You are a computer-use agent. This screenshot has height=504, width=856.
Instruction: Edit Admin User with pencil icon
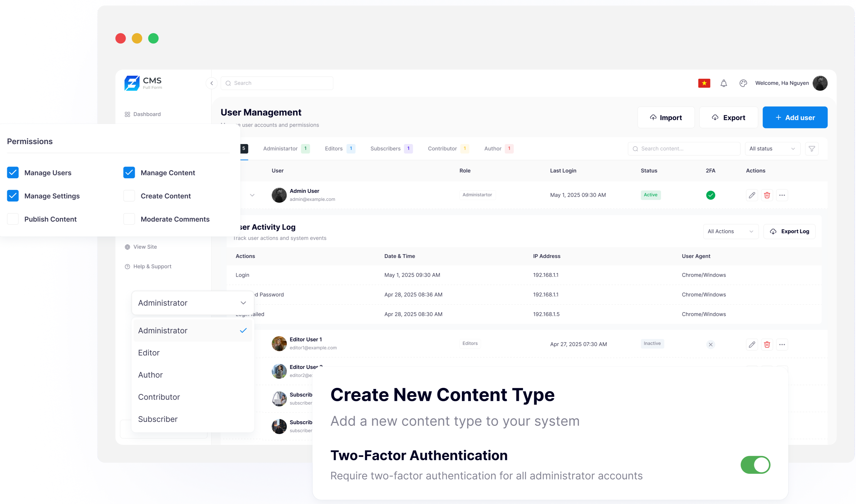752,195
